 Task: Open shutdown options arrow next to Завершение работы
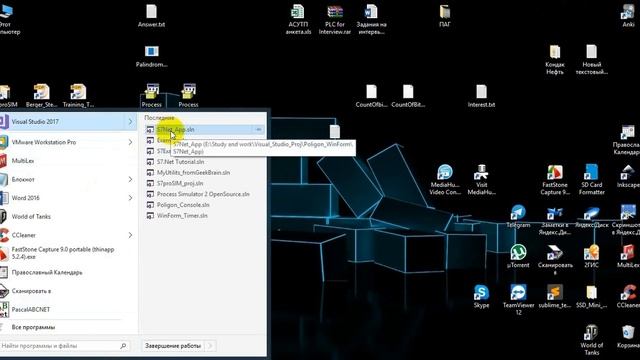tap(210, 346)
